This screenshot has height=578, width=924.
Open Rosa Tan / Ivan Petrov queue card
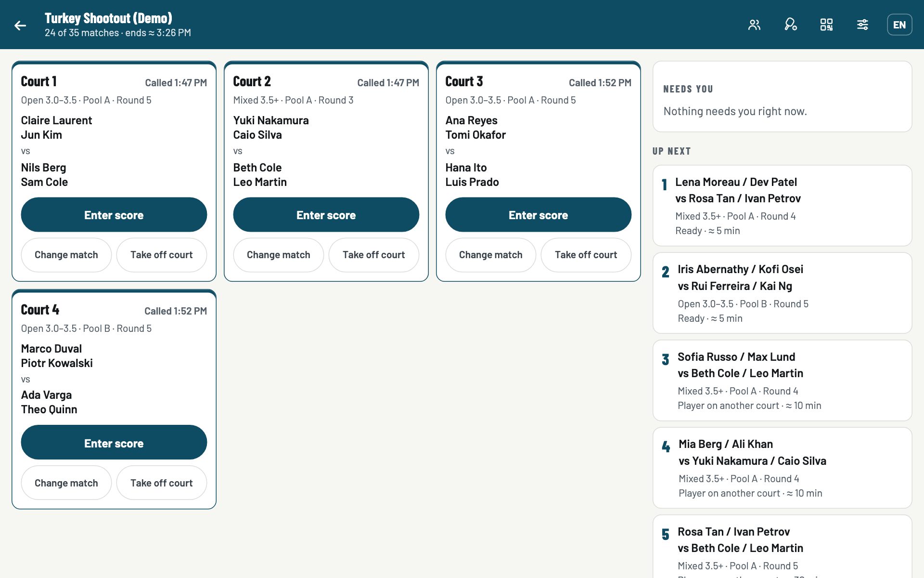782,547
